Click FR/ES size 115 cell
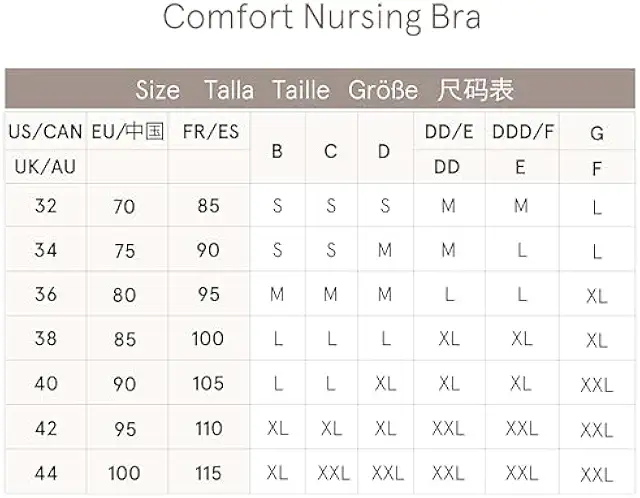The width and height of the screenshot is (640, 498). tap(208, 471)
